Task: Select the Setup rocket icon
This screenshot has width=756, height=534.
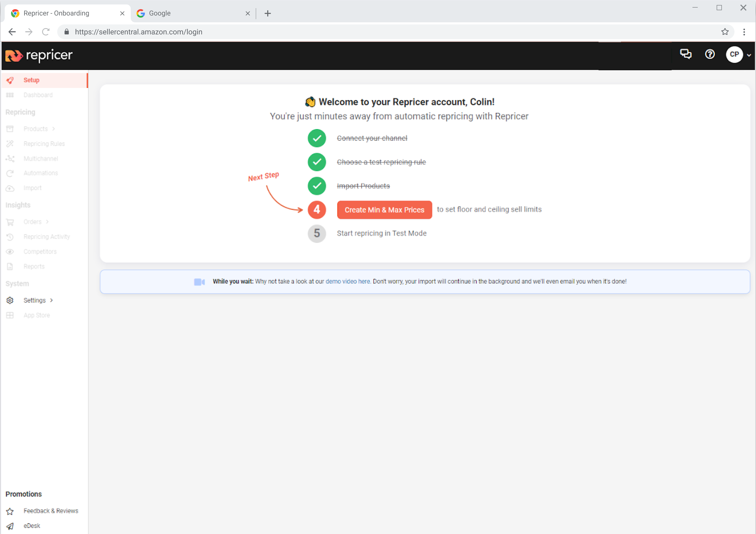Action: click(x=10, y=80)
